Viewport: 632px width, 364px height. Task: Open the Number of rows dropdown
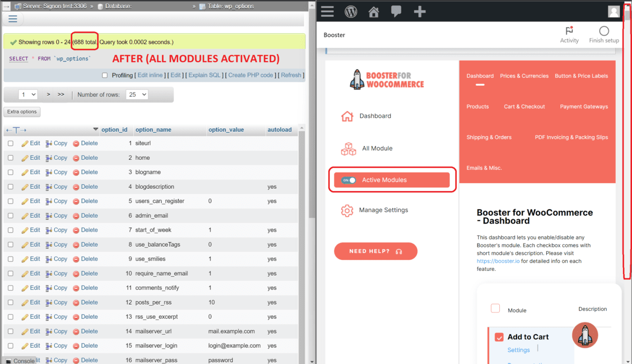(x=137, y=95)
